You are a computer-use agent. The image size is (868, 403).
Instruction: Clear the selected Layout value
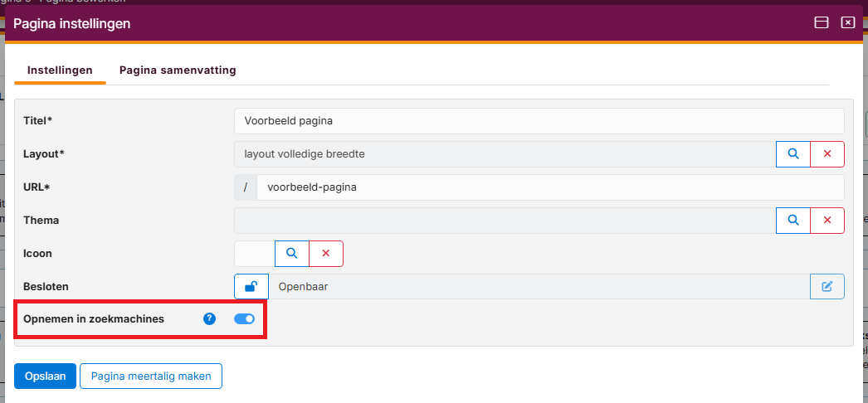(827, 154)
